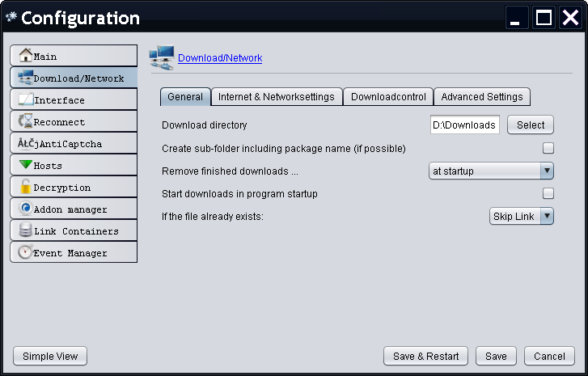Screen dimensions: 588x376
Task: Expand the remove finished downloads dropdown
Action: pyautogui.click(x=547, y=171)
